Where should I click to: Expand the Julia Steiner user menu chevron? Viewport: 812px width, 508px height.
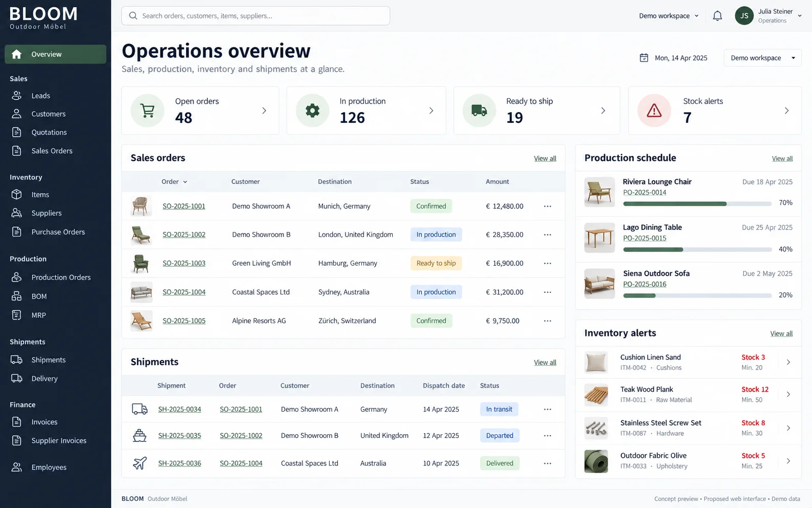click(800, 16)
